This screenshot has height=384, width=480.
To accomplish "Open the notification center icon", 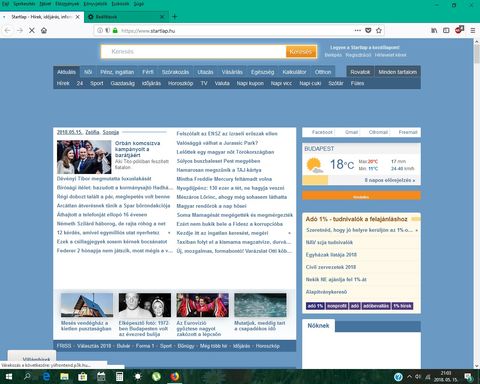I will 469,377.
